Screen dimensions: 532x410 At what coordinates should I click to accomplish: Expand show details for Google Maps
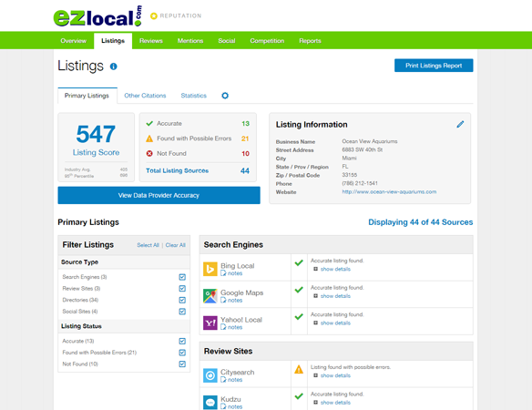pyautogui.click(x=332, y=296)
